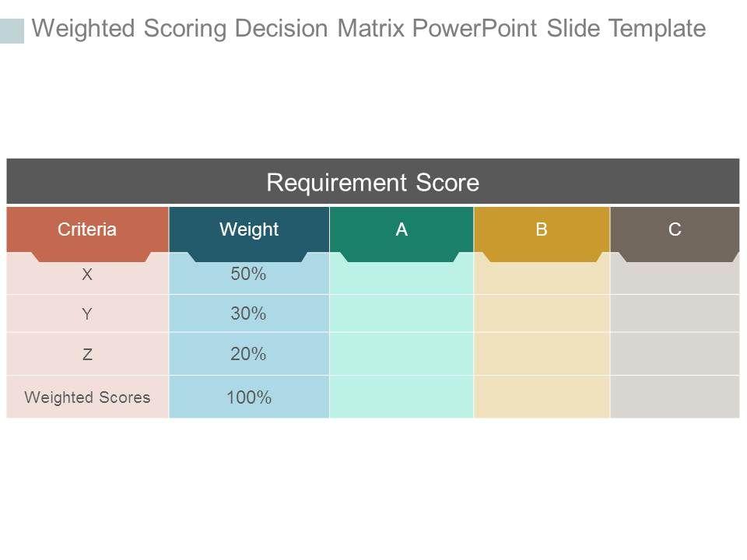Click the gold B column header
747x560 pixels.
tap(542, 229)
